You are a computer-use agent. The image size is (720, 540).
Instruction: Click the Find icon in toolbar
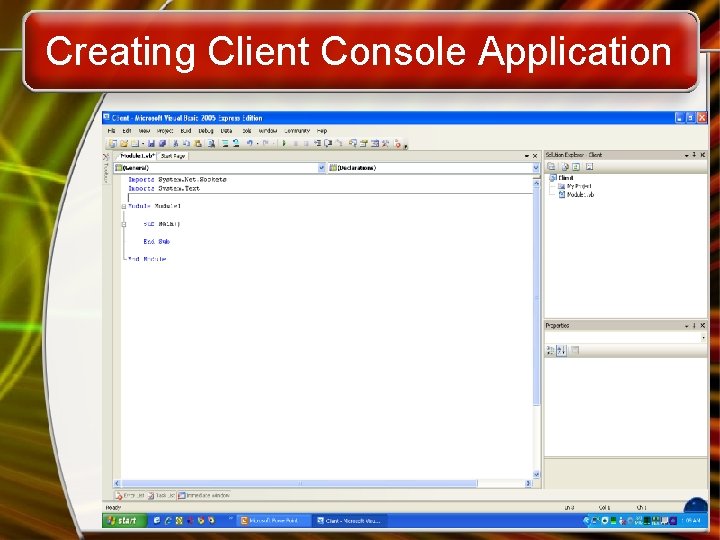click(x=211, y=144)
